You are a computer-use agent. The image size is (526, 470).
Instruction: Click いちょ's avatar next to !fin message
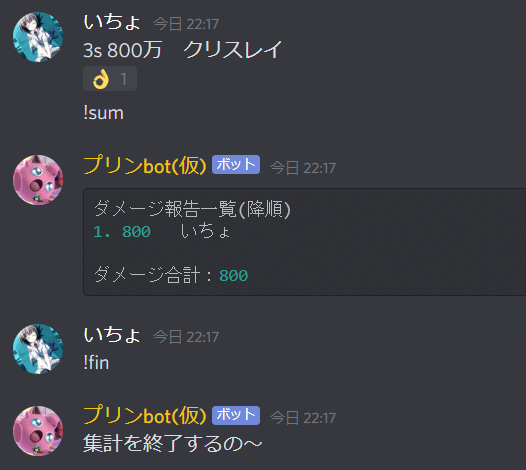[x=38, y=349]
